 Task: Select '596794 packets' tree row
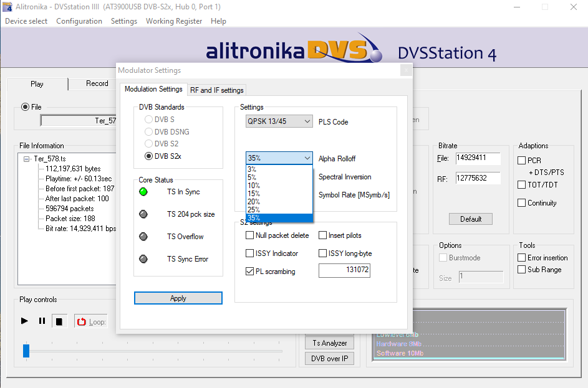pos(69,209)
